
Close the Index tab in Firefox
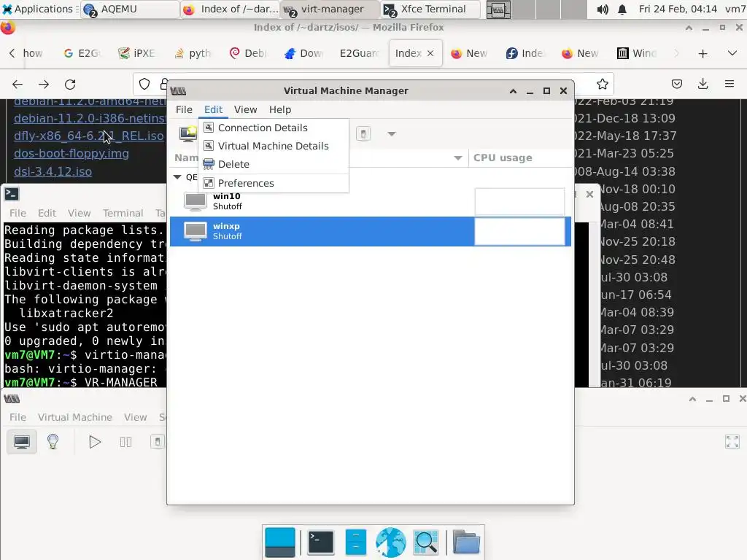point(430,53)
